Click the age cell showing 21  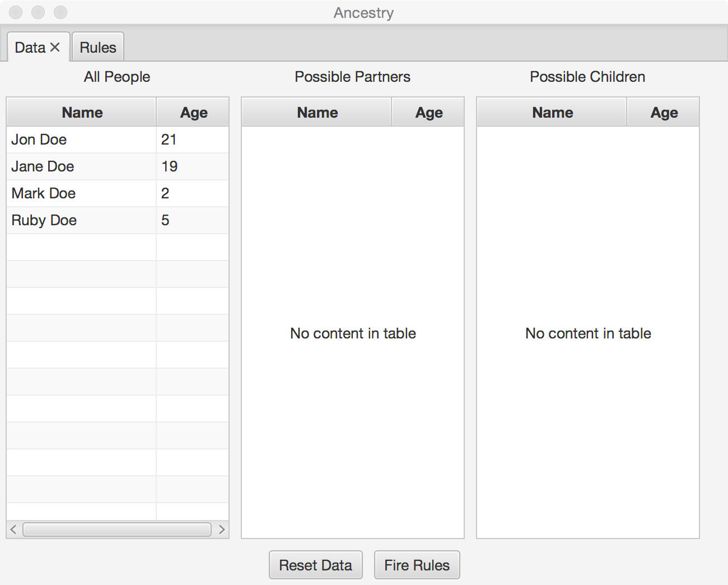(169, 140)
